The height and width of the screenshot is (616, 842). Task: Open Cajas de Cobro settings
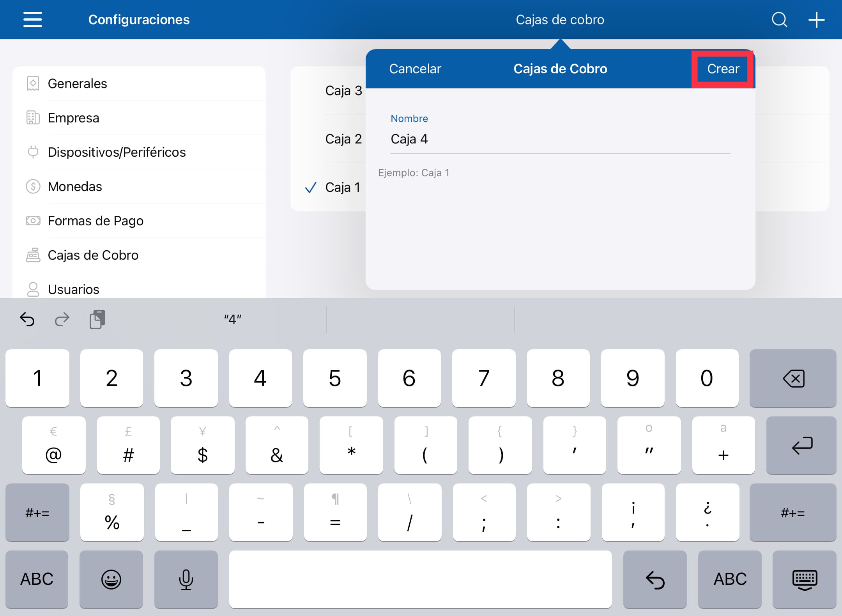139,255
